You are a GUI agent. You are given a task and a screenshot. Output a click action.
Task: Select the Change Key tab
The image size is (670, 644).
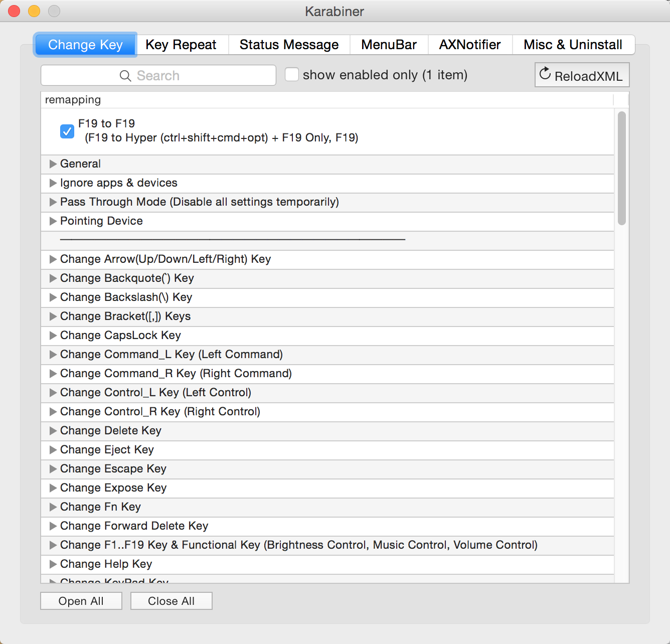(85, 45)
